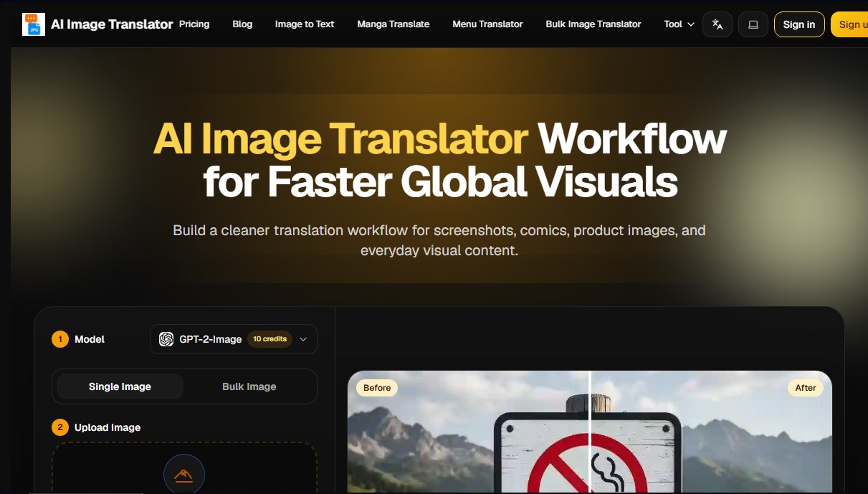
Task: Open the Pricing page
Action: (194, 24)
